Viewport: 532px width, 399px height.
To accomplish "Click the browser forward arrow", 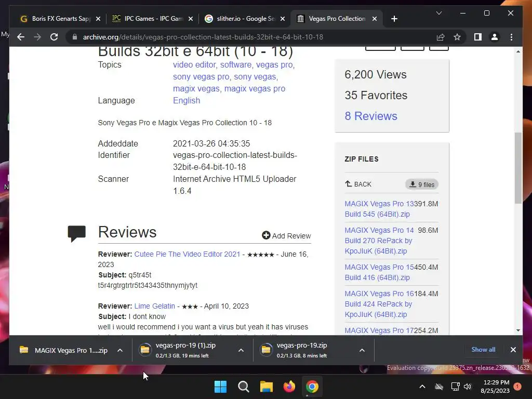I will click(x=37, y=37).
